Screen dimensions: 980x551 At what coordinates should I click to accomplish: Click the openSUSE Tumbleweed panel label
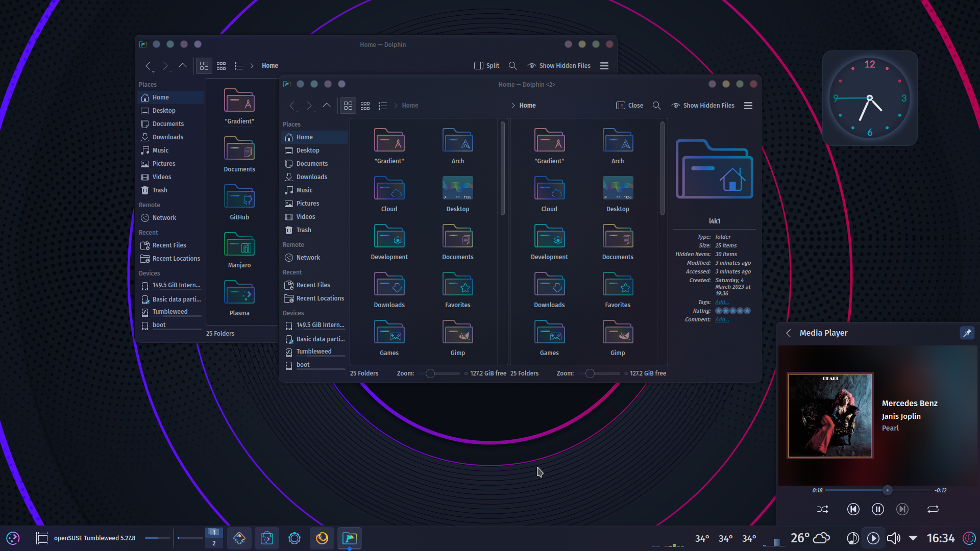tap(95, 538)
